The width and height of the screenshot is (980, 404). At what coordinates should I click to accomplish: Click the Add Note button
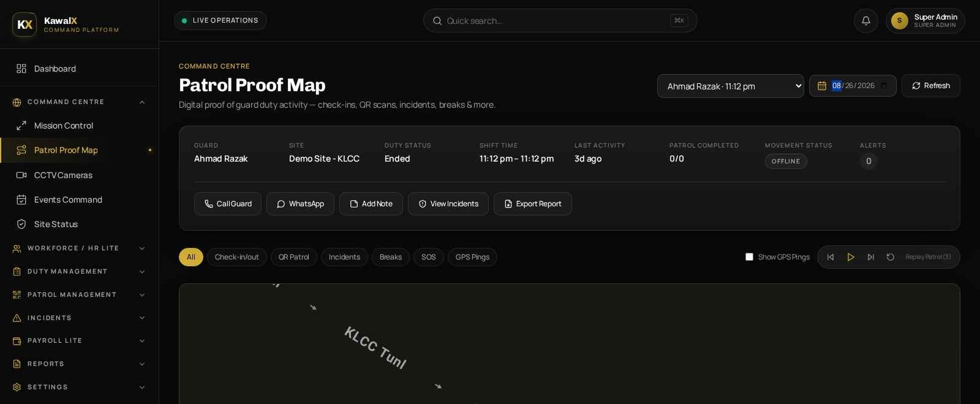[371, 204]
